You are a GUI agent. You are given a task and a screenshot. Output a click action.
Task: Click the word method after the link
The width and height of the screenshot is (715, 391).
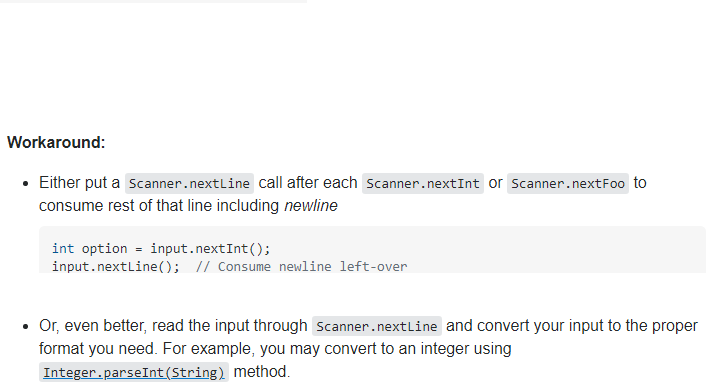tap(260, 371)
